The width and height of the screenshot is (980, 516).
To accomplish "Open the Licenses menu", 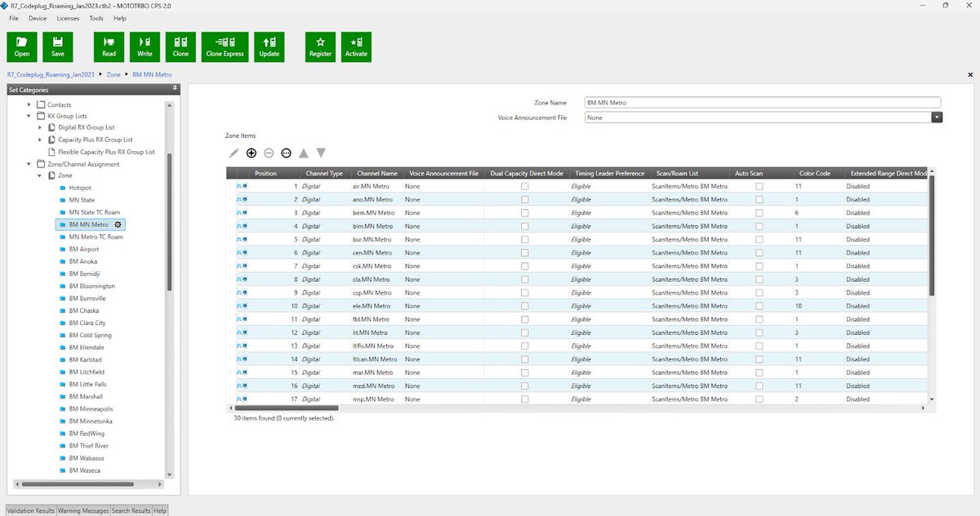I will point(68,18).
